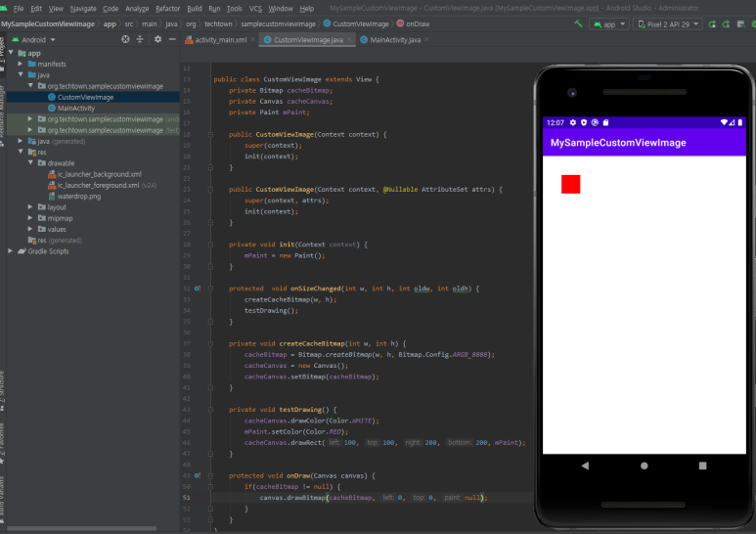Open the Refactor menu

167,8
